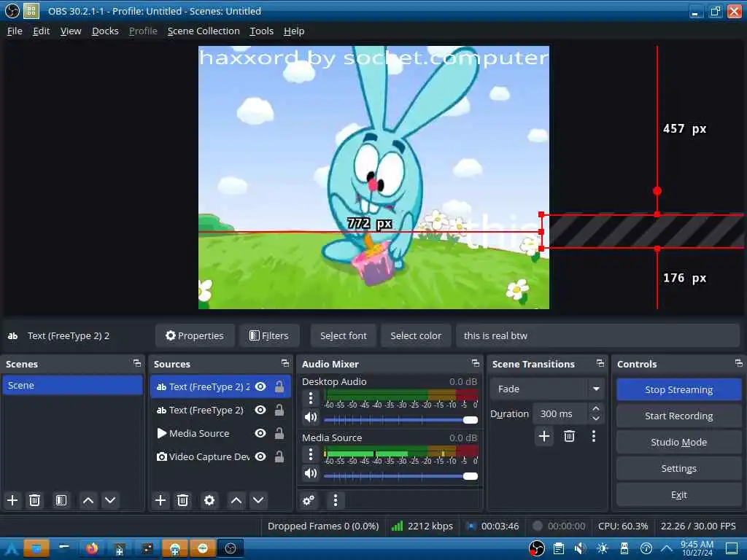Viewport: 747px width, 560px height.
Task: Lock the Text (FreeType 2) 2 source
Action: tap(279, 386)
